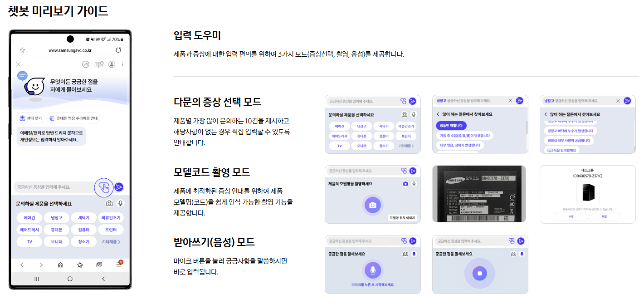Click 확인 in the 데스크톱 result card
Image resolution: width=644 pixels, height=304 pixels.
click(604, 216)
